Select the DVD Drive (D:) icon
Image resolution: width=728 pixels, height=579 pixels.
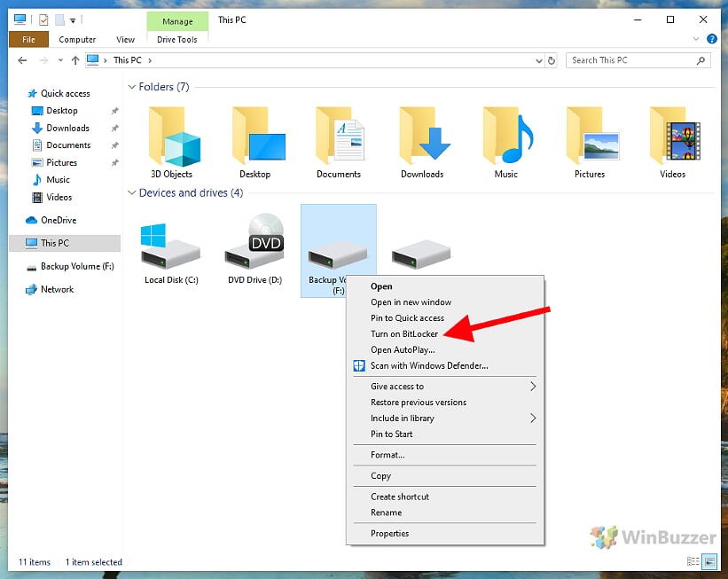coord(254,244)
